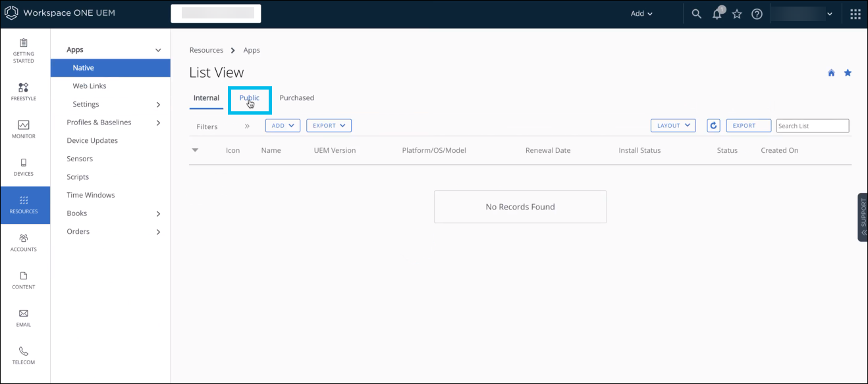Screen dimensions: 868x384
Task: Switch to the Internal tab
Action: pyautogui.click(x=206, y=98)
